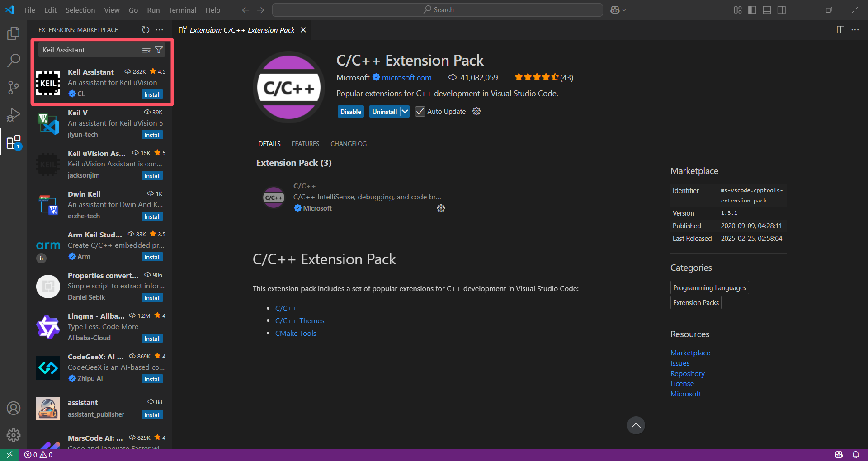Open the Search view in activity bar
868x461 pixels.
pyautogui.click(x=14, y=60)
